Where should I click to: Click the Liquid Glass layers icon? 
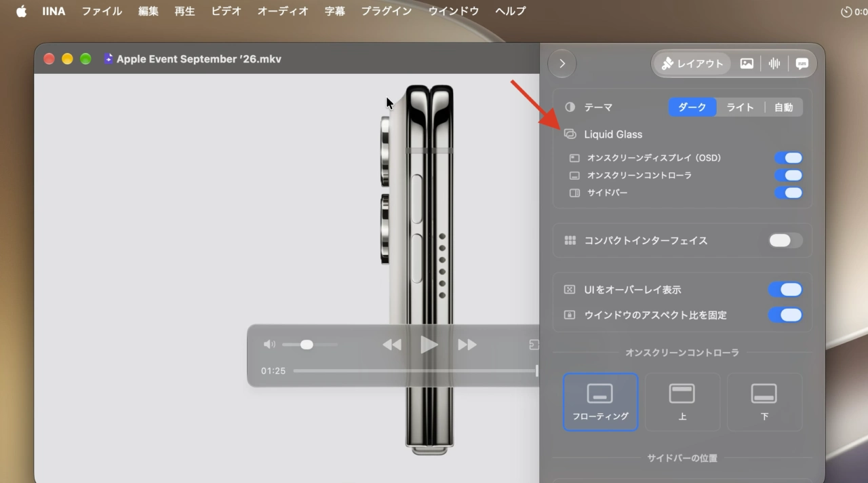coord(570,134)
